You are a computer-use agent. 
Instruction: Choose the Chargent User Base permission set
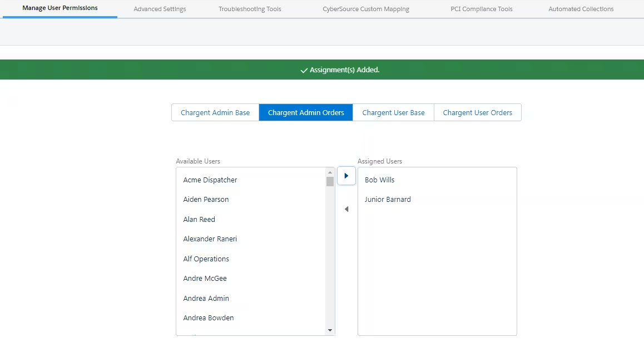pyautogui.click(x=394, y=112)
